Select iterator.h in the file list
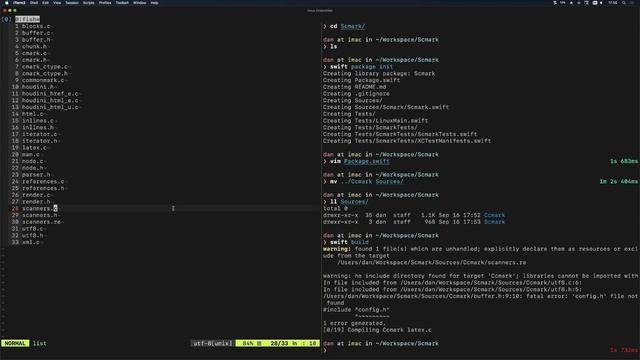The image size is (640, 360). (x=40, y=141)
